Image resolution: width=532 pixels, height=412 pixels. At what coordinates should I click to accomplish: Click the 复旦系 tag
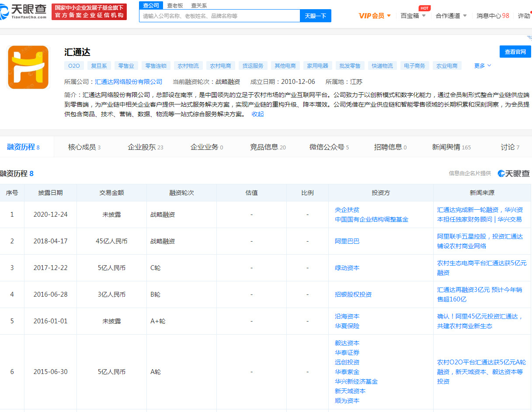99,66
